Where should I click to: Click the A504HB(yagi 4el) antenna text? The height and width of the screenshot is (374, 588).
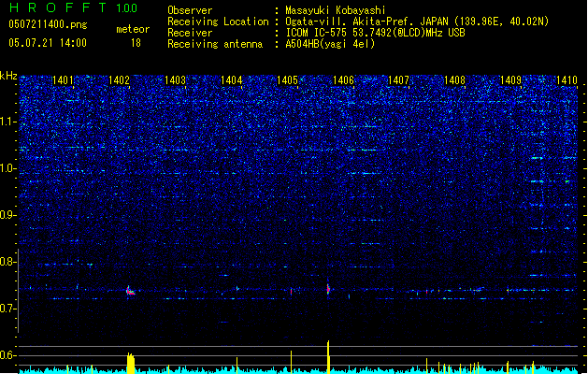330,44
